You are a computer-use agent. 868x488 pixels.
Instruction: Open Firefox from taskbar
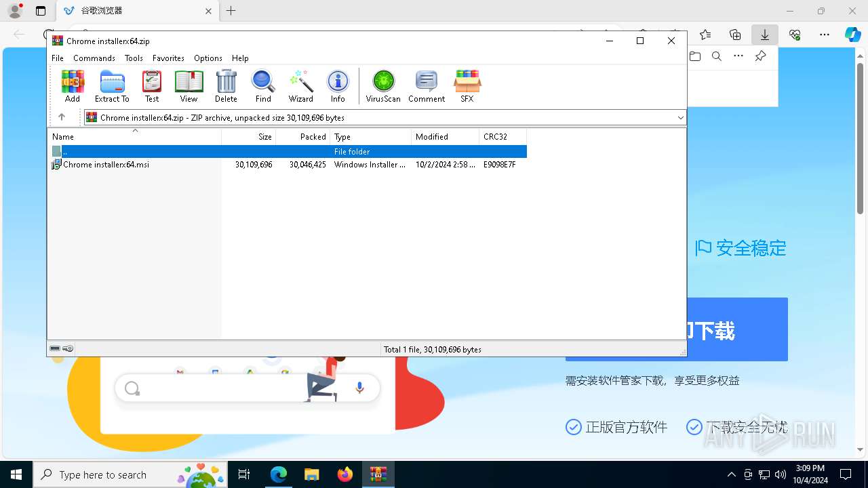345,474
